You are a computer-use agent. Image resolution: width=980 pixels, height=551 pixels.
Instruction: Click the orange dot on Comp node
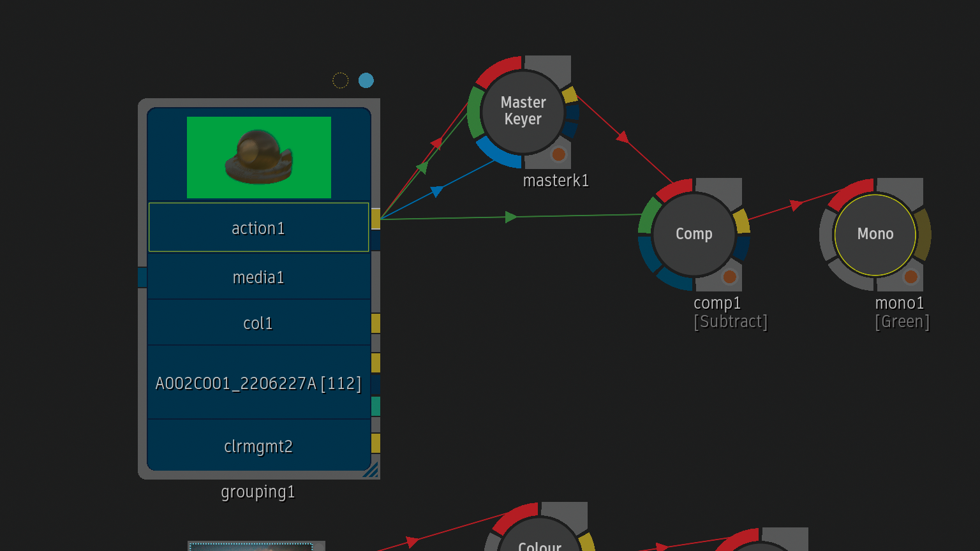coord(729,277)
